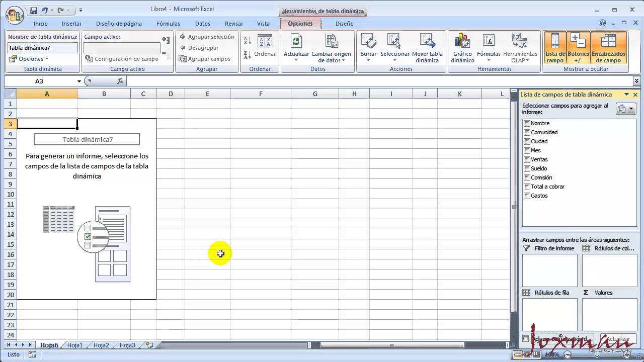Close the pivot field list panel
The image size is (644, 362).
click(x=635, y=95)
